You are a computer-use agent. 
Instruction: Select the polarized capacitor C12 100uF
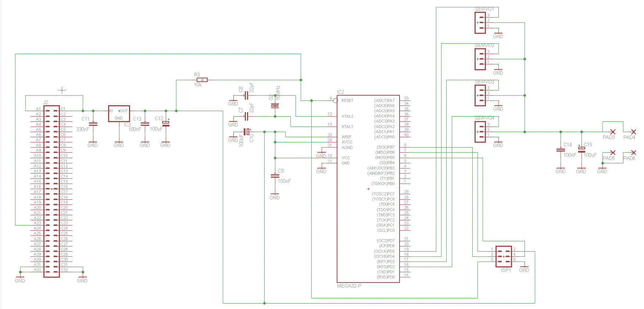(166, 124)
